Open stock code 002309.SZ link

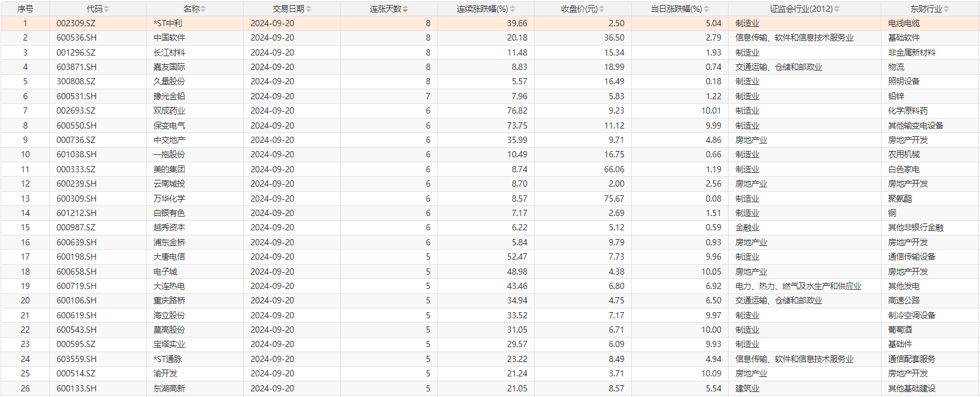point(76,23)
